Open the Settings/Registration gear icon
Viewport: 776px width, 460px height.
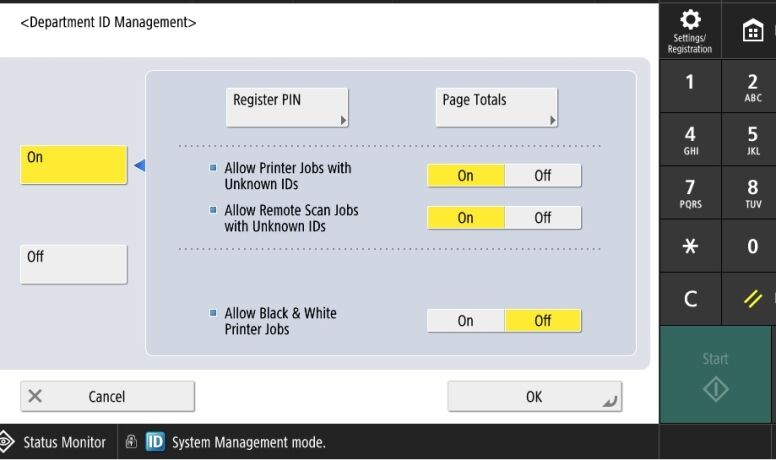pyautogui.click(x=690, y=30)
